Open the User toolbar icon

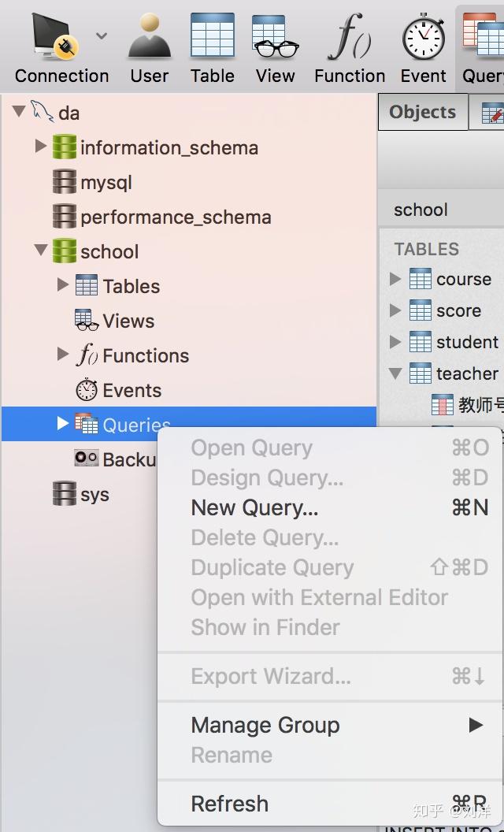(x=150, y=38)
